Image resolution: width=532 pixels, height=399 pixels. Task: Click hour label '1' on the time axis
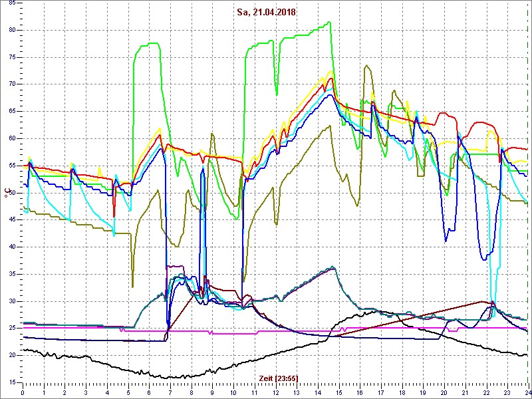point(44,393)
